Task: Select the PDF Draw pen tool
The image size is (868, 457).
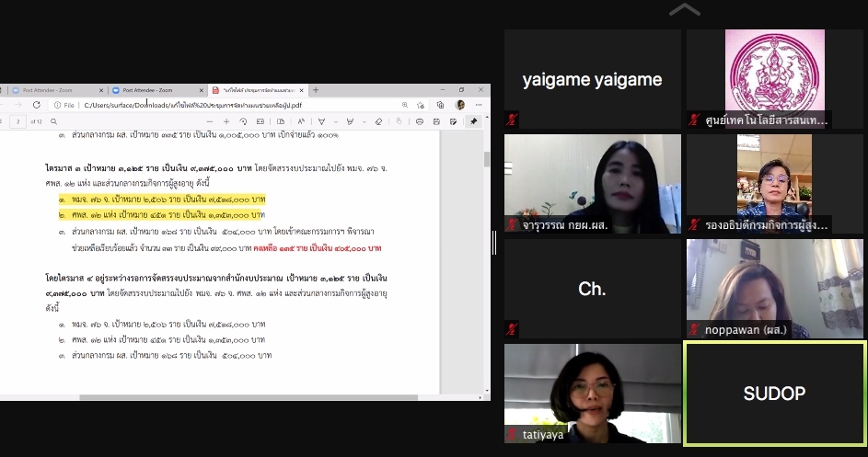Action: [321, 121]
